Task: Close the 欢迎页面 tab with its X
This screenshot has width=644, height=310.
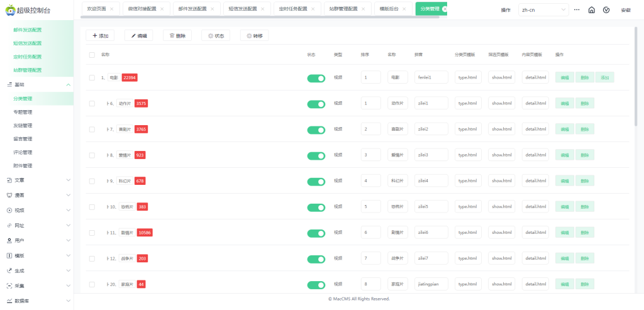Action: pyautogui.click(x=112, y=9)
